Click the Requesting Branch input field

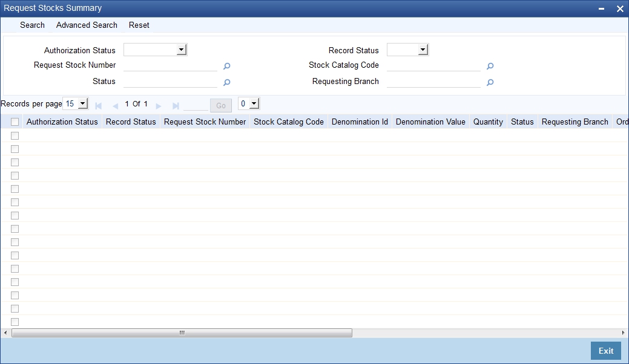click(x=433, y=82)
